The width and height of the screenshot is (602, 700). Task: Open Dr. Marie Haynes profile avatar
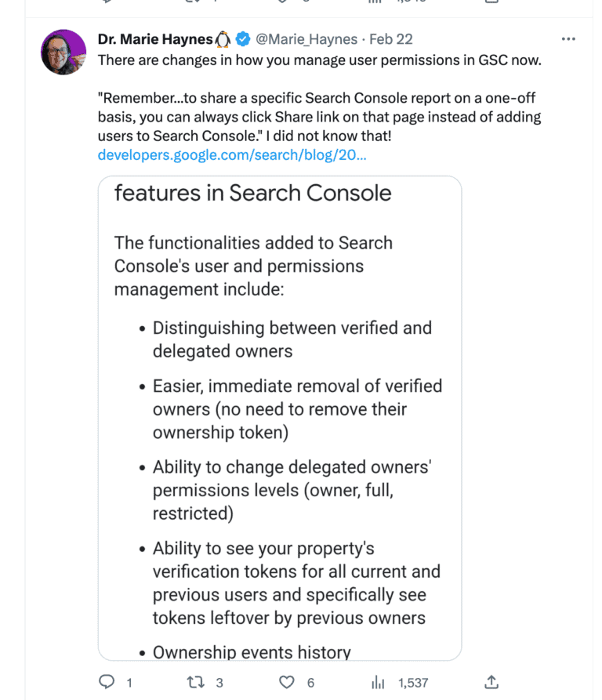[x=63, y=53]
